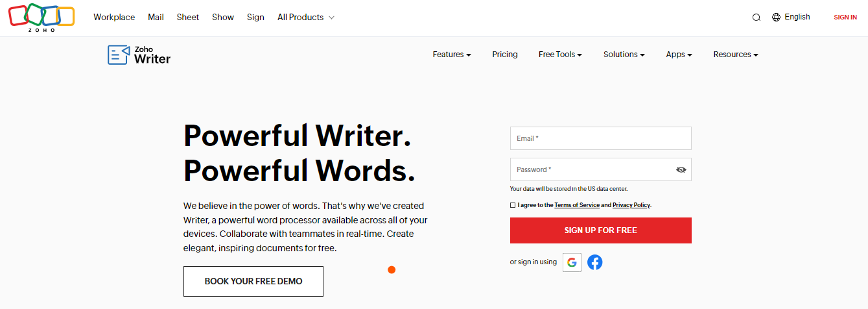This screenshot has width=868, height=309.
Task: Open the search magnifier icon
Action: (756, 18)
